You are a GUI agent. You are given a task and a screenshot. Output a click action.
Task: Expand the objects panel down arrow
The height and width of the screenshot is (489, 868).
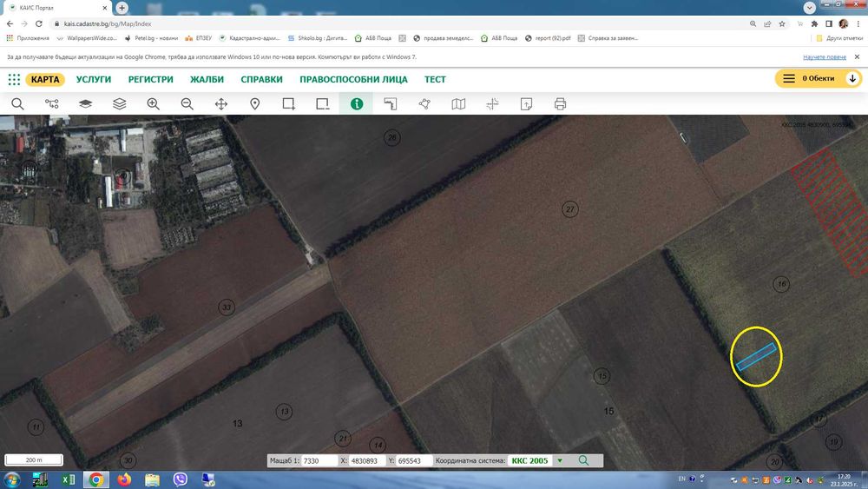pyautogui.click(x=852, y=79)
